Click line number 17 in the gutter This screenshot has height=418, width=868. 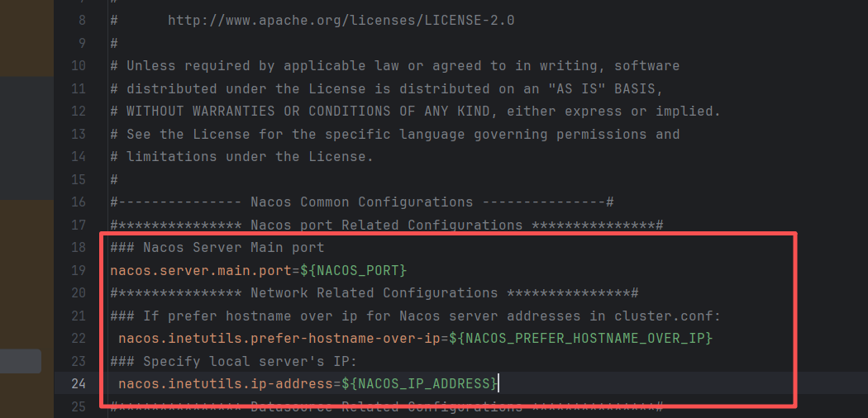coord(79,225)
